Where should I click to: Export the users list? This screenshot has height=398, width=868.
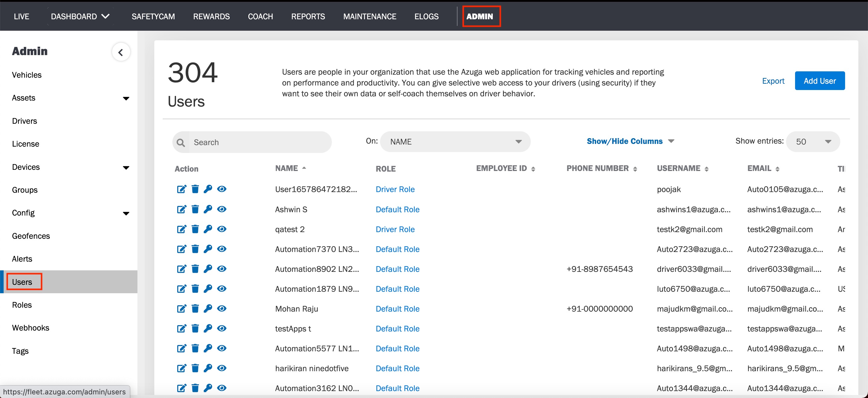[x=773, y=81]
